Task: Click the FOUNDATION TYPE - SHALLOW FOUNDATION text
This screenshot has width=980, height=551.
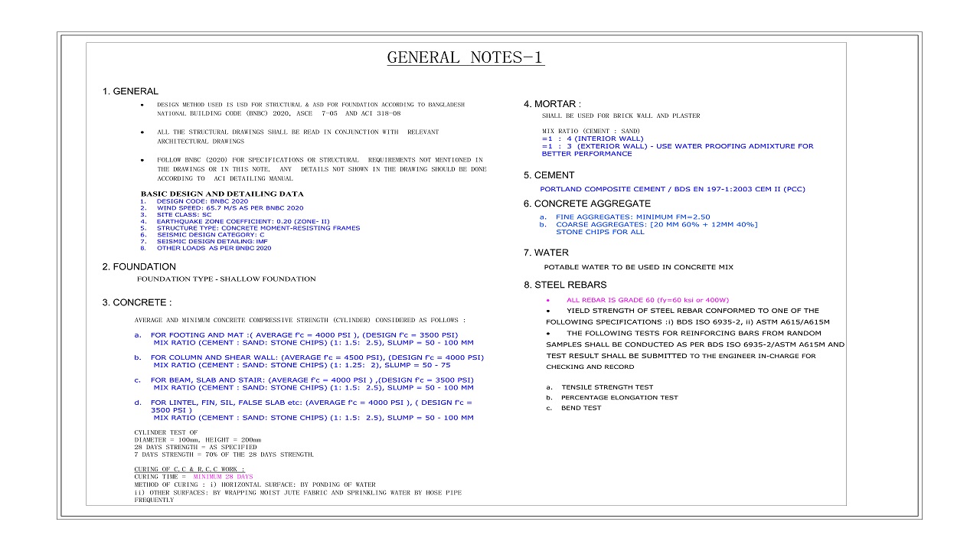Action: click(226, 279)
